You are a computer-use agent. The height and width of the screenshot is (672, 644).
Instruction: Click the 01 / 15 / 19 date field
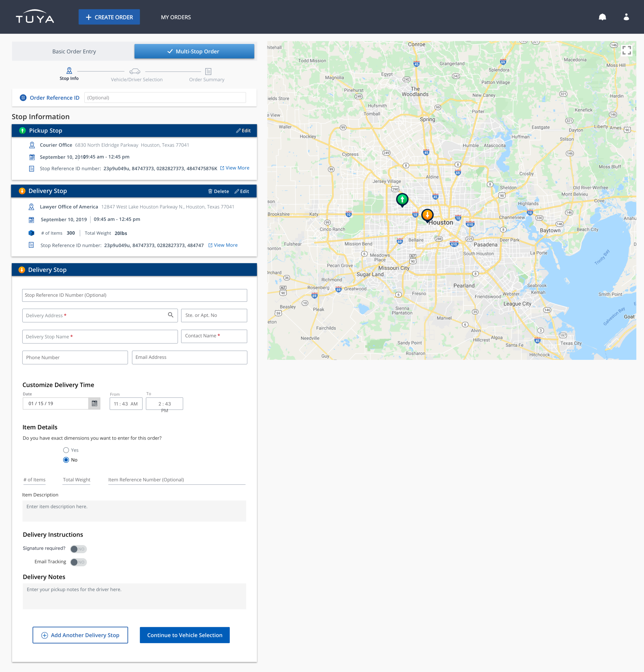[x=55, y=404]
